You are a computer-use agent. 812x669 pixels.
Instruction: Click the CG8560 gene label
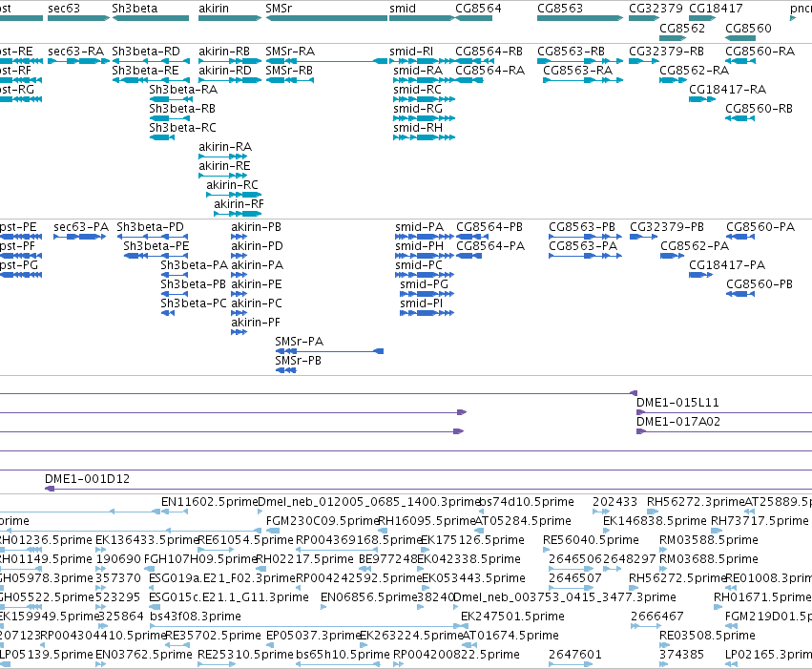coord(748,28)
